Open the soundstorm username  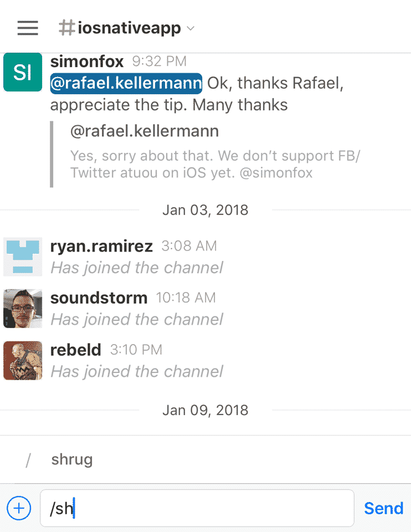(x=99, y=298)
